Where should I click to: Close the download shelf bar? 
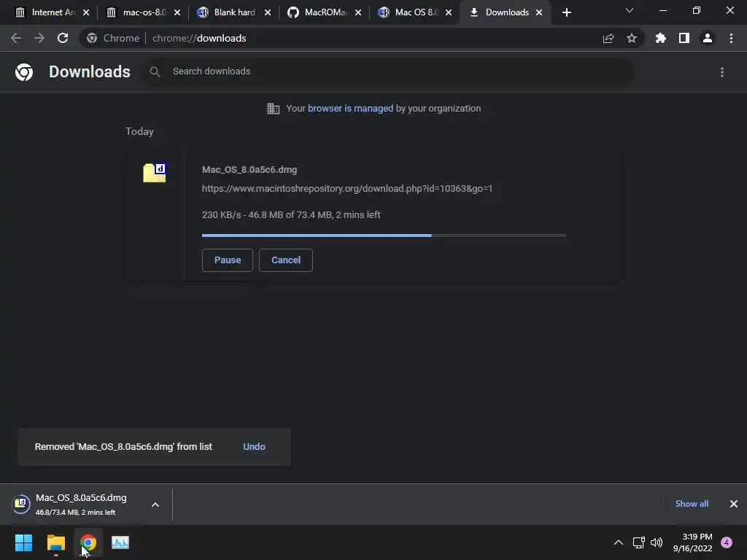point(734,504)
